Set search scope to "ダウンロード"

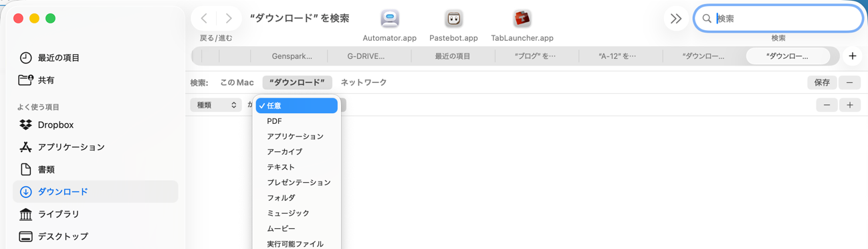point(297,82)
